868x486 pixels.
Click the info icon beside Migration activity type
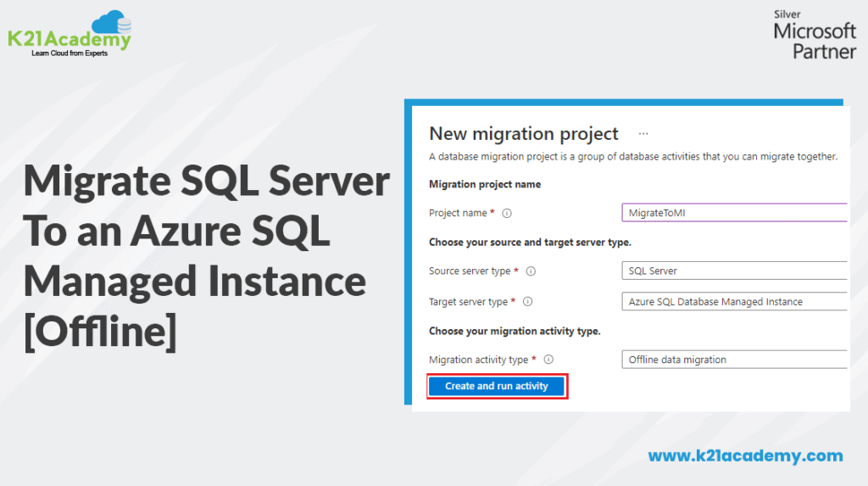[x=548, y=360]
